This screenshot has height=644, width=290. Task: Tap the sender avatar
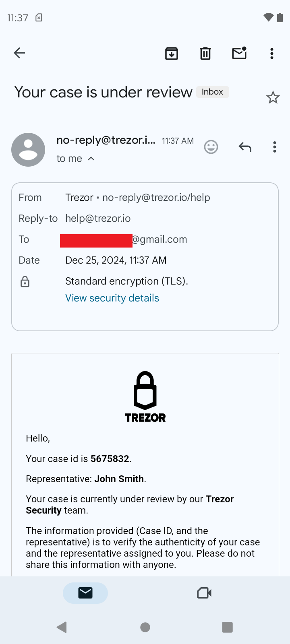pos(28,150)
